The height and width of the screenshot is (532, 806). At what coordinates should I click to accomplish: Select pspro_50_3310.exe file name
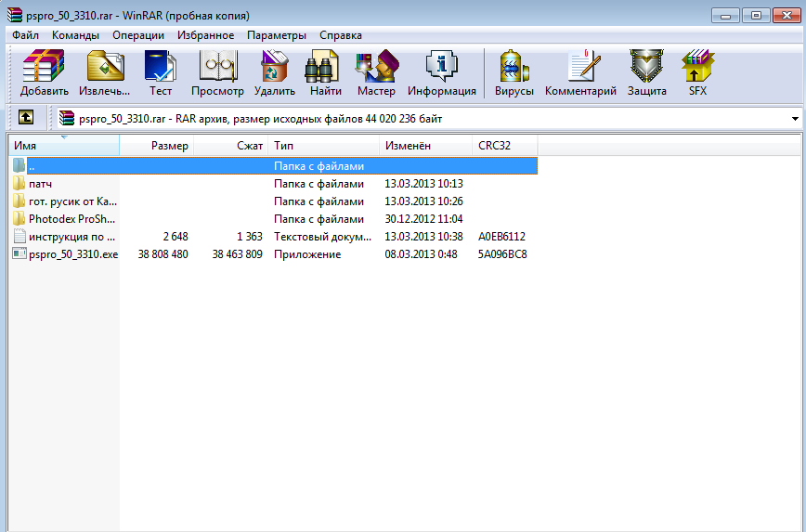(73, 253)
